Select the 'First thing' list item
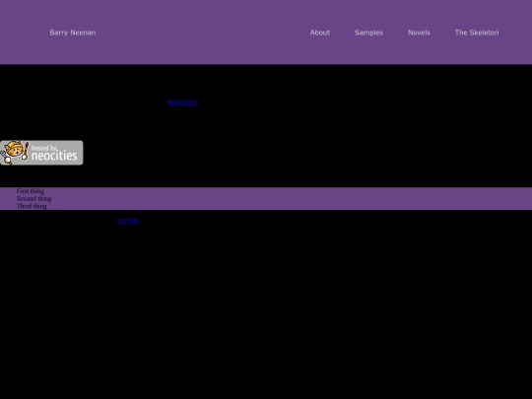Image resolution: width=532 pixels, height=399 pixels. 31,191
